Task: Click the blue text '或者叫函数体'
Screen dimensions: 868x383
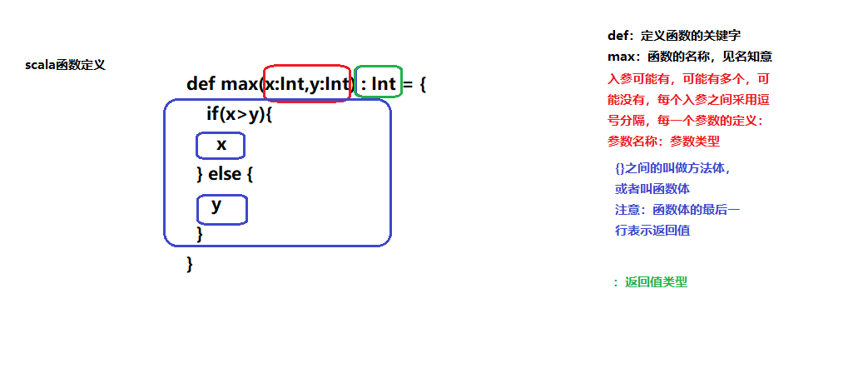Action: coord(652,189)
